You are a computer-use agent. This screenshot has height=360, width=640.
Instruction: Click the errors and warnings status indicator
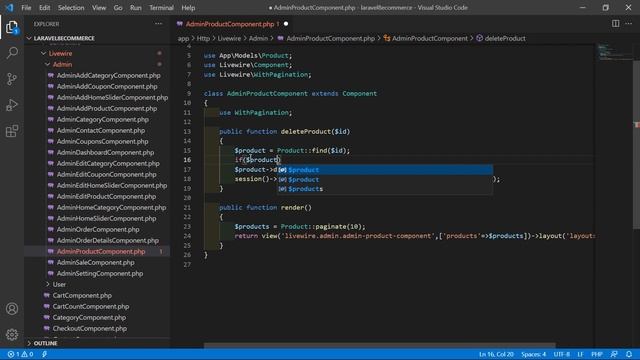pos(20,354)
